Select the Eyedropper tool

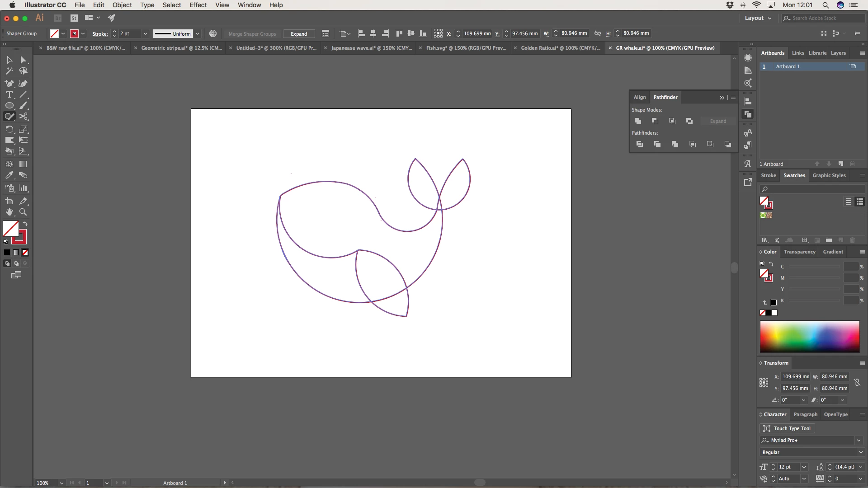tap(9, 175)
